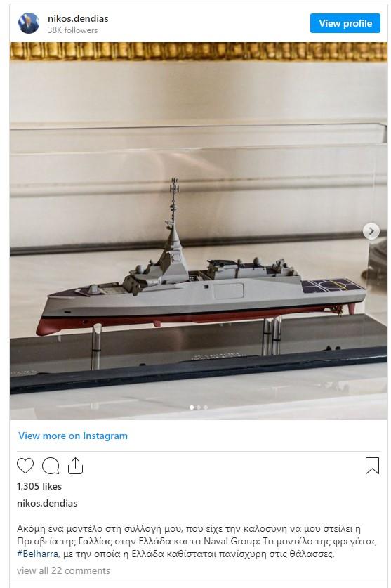The width and height of the screenshot is (391, 588).
Task: Click the frigate model photo
Action: (199, 230)
